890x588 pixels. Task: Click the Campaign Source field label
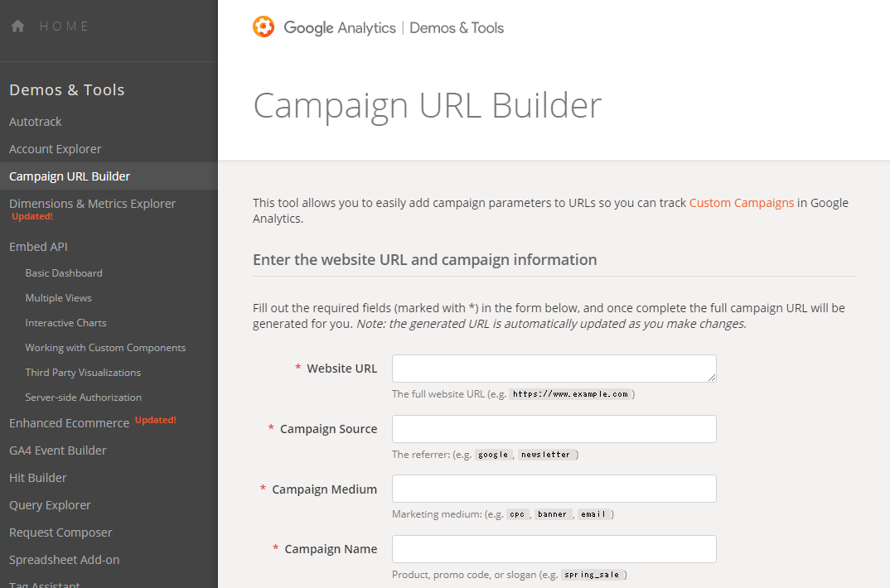tap(329, 429)
